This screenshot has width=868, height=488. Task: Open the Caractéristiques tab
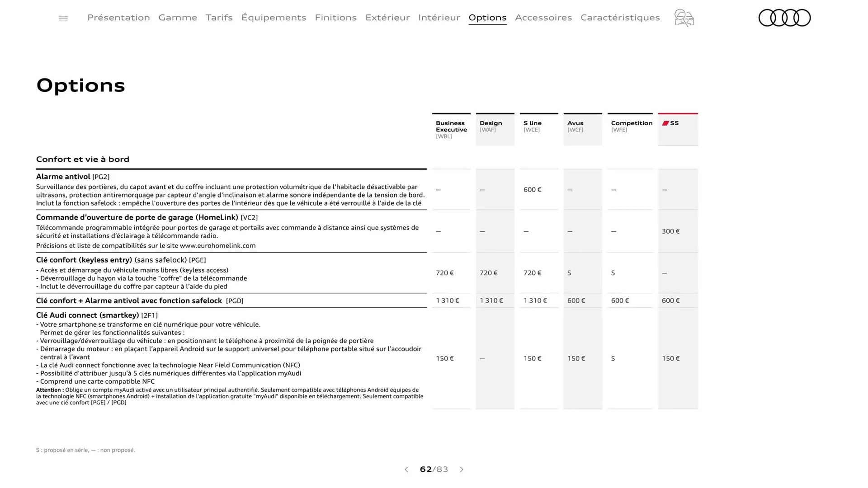pyautogui.click(x=620, y=18)
